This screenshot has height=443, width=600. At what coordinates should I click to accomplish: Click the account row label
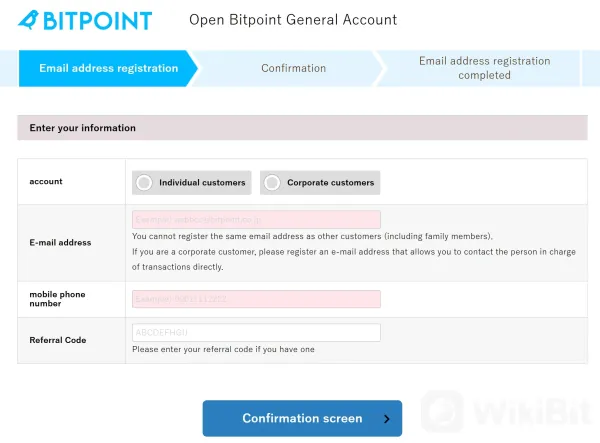click(x=46, y=181)
